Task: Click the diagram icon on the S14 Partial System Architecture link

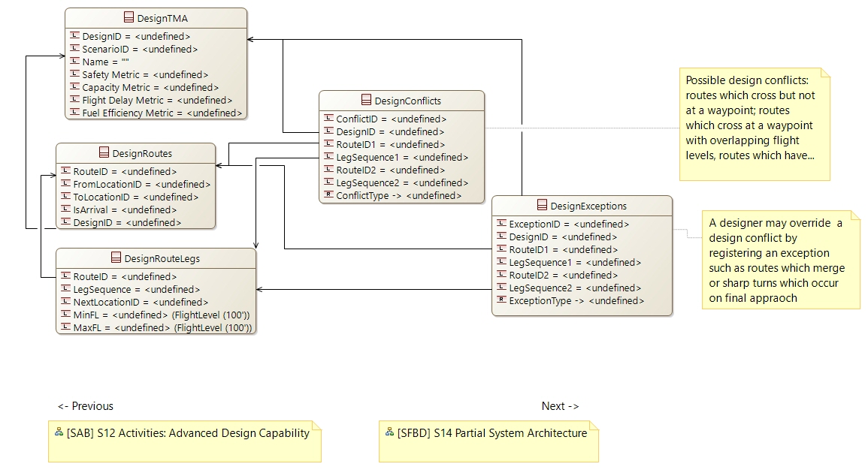Action: pyautogui.click(x=390, y=432)
